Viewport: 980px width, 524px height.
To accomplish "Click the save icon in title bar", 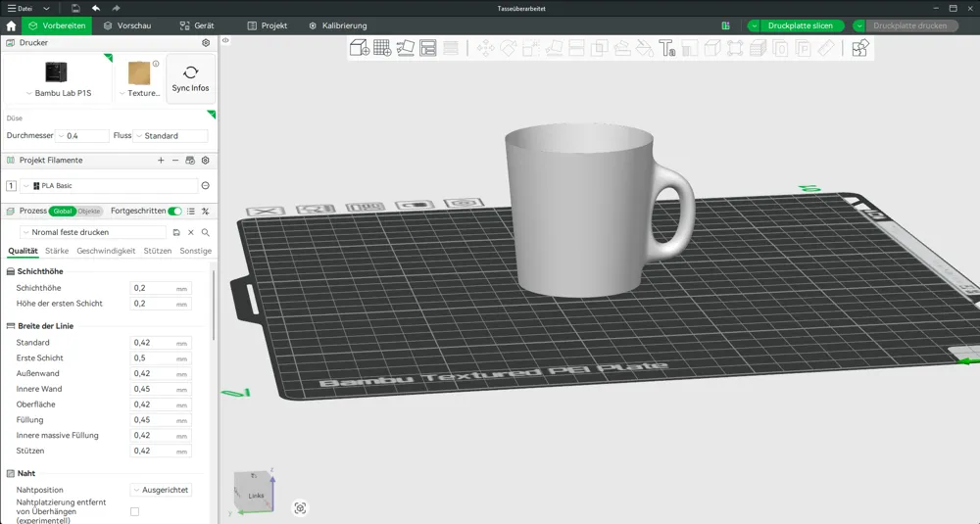I will click(x=75, y=8).
